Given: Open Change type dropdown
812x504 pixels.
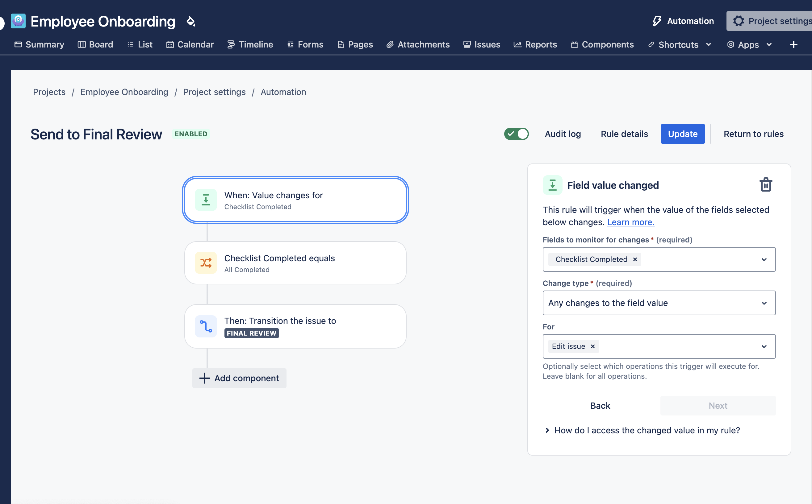Looking at the screenshot, I should tap(764, 303).
